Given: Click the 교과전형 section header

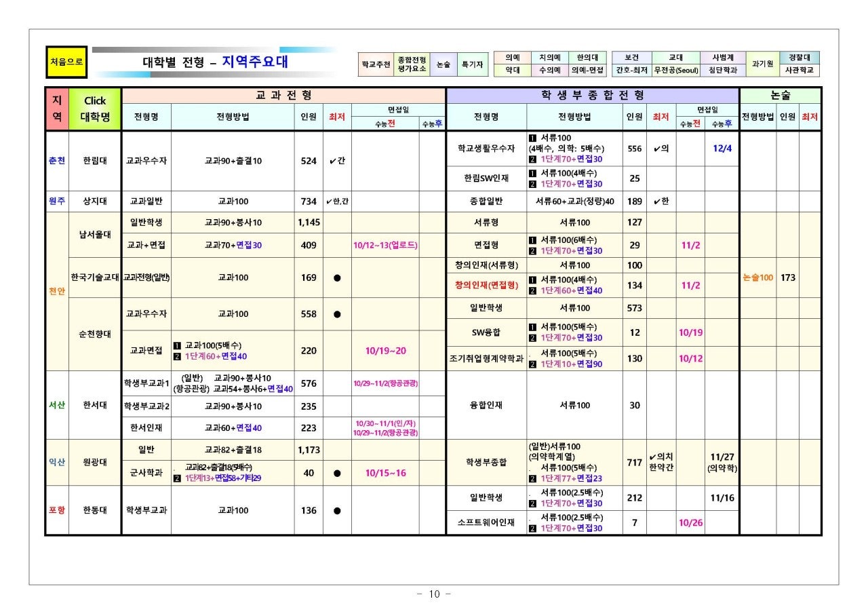Looking at the screenshot, I should 283,96.
